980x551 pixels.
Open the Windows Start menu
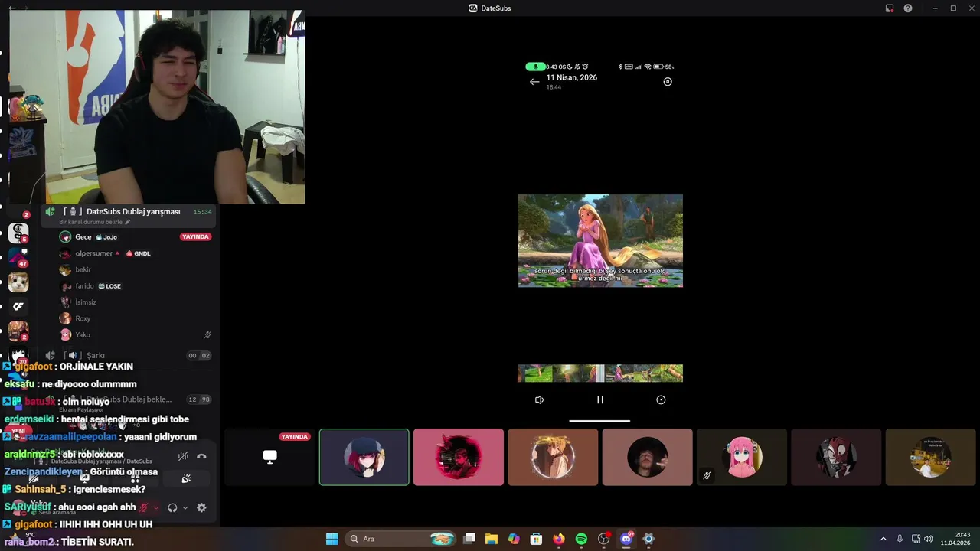(x=332, y=539)
